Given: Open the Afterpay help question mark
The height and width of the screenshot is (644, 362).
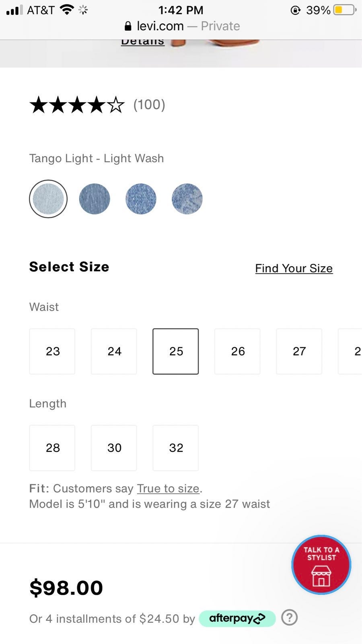Looking at the screenshot, I should (x=289, y=617).
